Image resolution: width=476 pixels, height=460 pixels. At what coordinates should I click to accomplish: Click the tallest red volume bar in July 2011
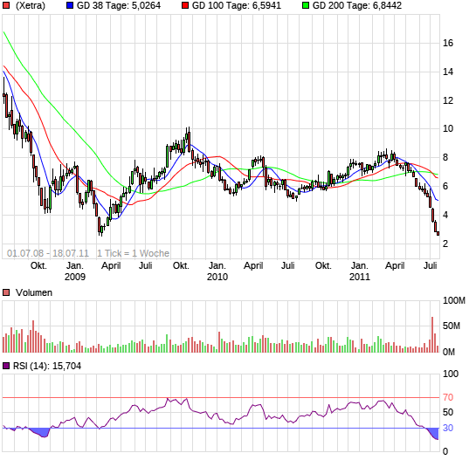click(x=432, y=334)
